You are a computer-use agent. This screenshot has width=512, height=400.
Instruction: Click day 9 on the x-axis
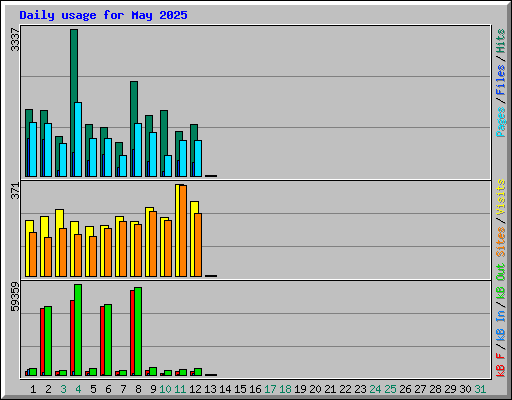[153, 389]
